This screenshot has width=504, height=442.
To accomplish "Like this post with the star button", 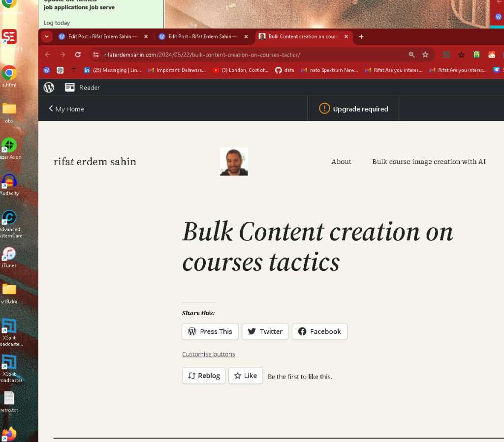I will click(246, 376).
